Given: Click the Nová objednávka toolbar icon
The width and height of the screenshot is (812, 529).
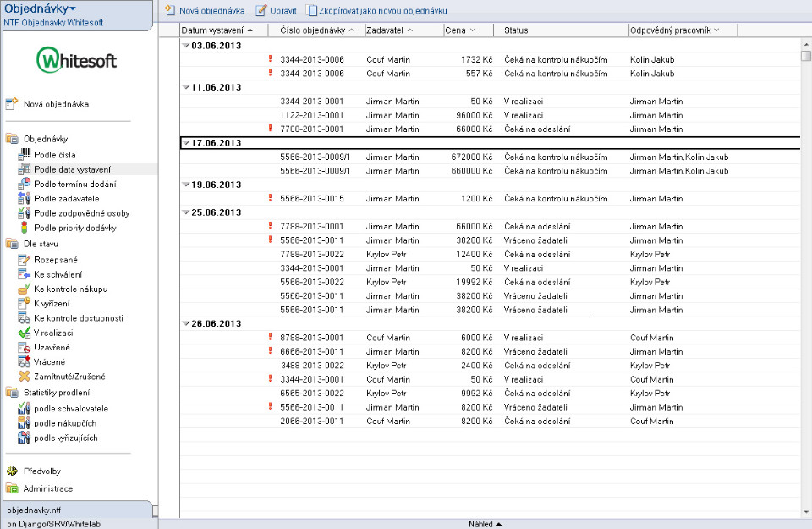Looking at the screenshot, I should click(170, 11).
